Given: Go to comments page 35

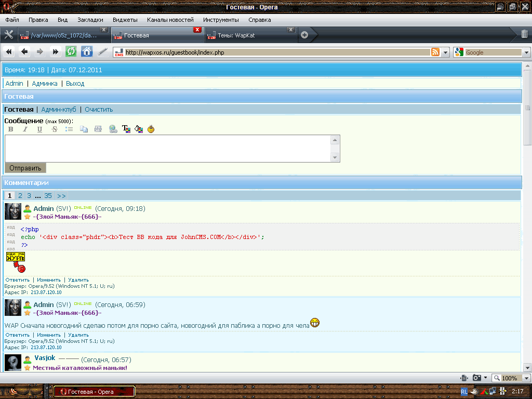Looking at the screenshot, I should pyautogui.click(x=48, y=196).
